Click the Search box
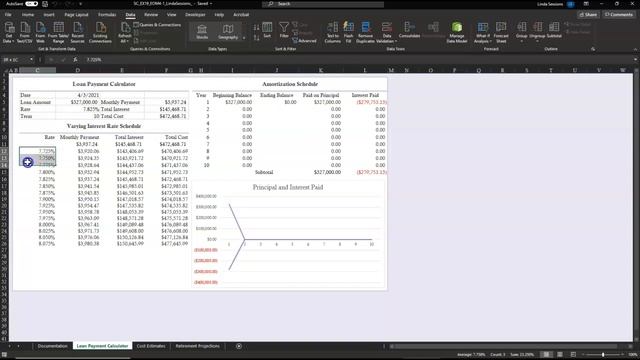The height and width of the screenshot is (360, 640). tap(323, 4)
